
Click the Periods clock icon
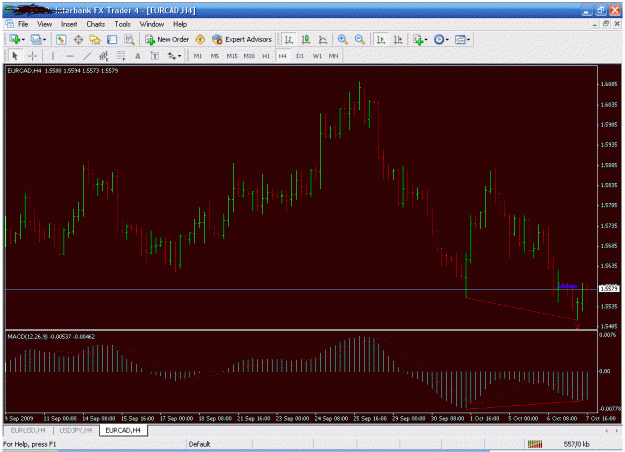point(439,39)
